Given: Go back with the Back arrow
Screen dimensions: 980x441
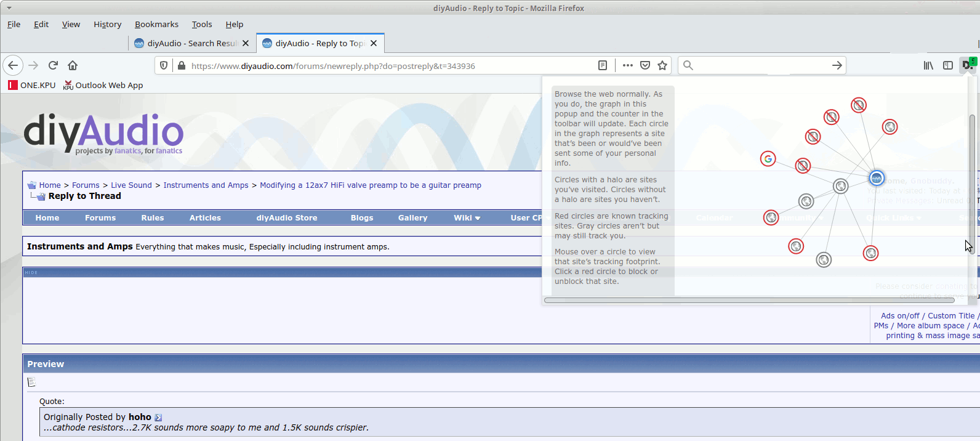Looking at the screenshot, I should pos(14,65).
